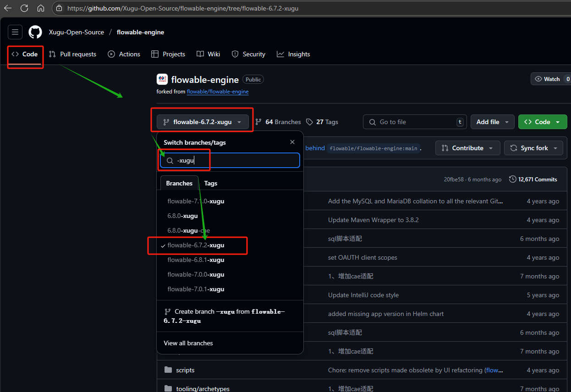This screenshot has width=571, height=392.
Task: Open the hamburger navigation menu
Action: tap(15, 32)
